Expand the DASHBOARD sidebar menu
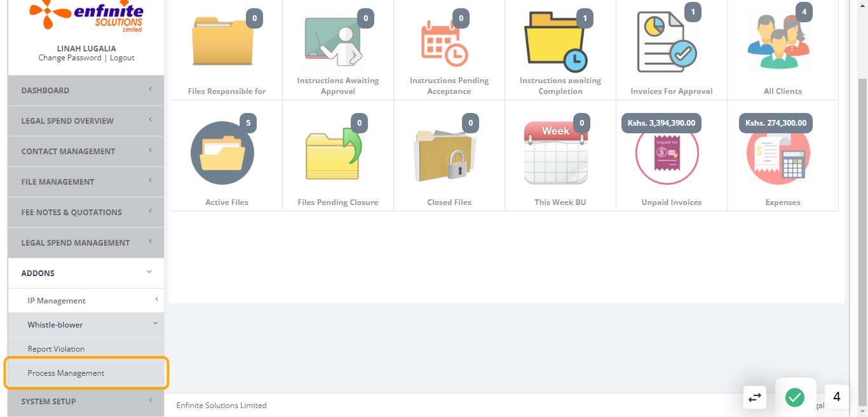 tap(86, 90)
